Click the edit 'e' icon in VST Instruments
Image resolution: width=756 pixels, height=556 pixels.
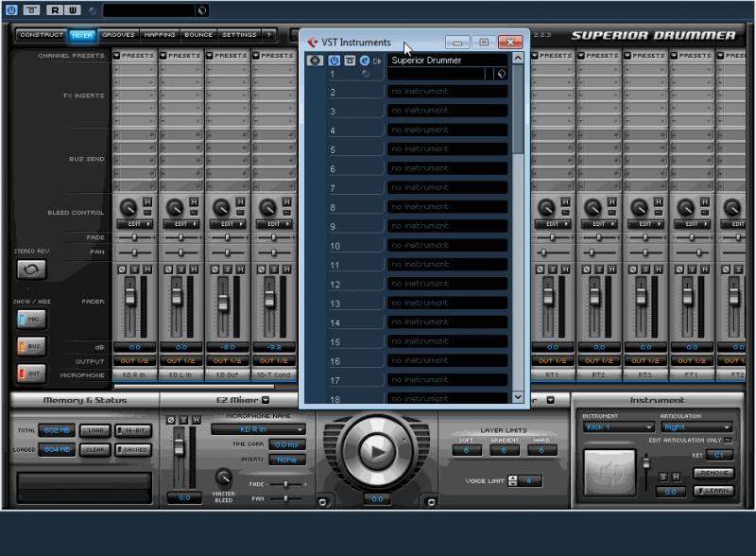click(365, 61)
